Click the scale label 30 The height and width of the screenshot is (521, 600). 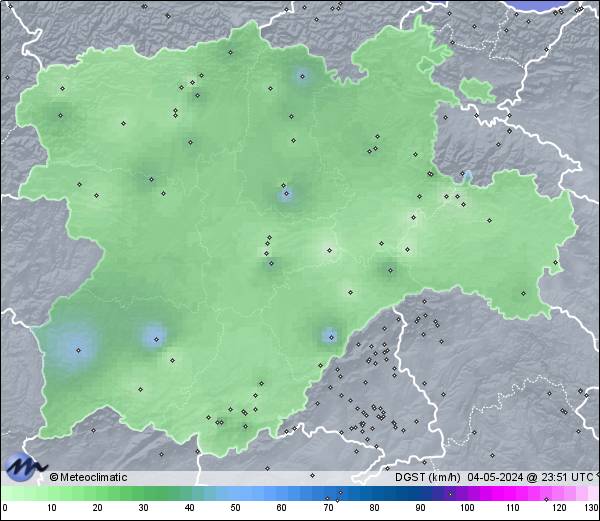click(143, 508)
